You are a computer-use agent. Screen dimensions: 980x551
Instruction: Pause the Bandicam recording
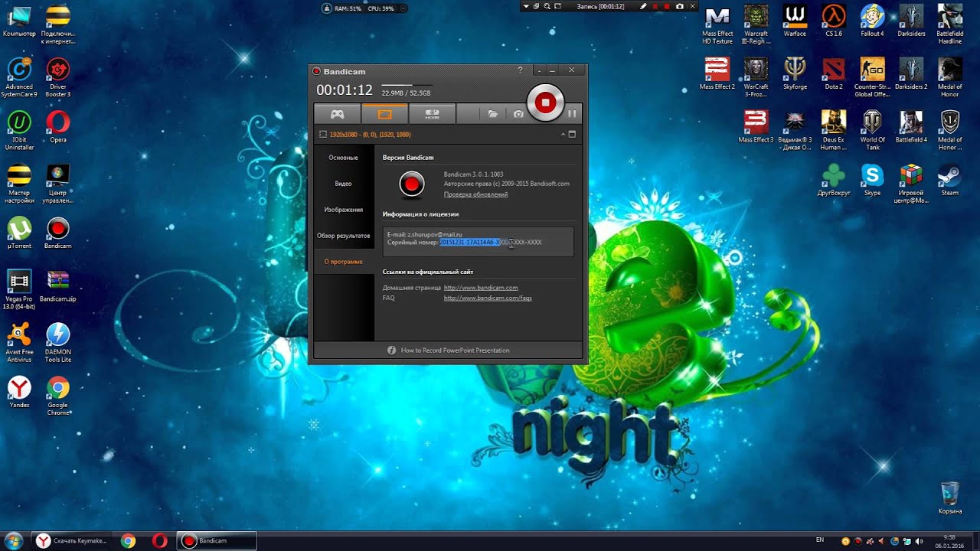[572, 114]
